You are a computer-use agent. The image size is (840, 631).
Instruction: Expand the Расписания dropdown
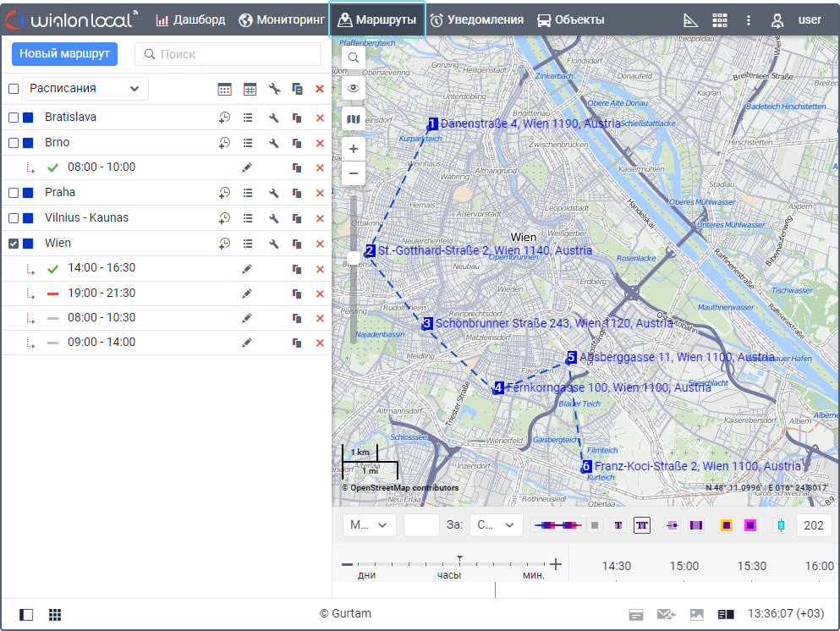pyautogui.click(x=85, y=89)
